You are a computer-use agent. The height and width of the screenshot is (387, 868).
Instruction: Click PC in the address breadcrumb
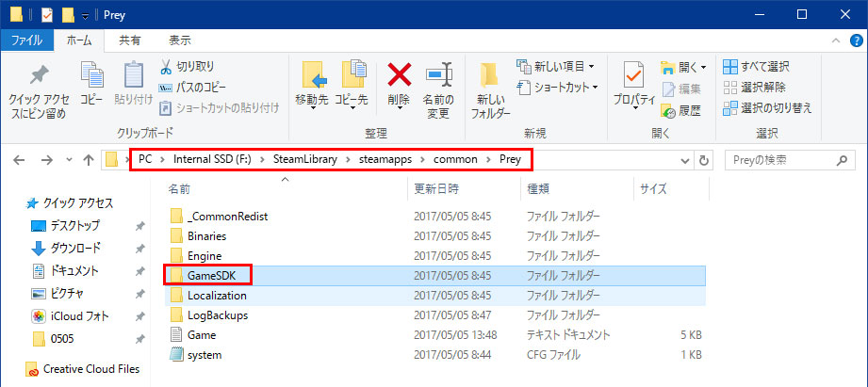pyautogui.click(x=145, y=160)
